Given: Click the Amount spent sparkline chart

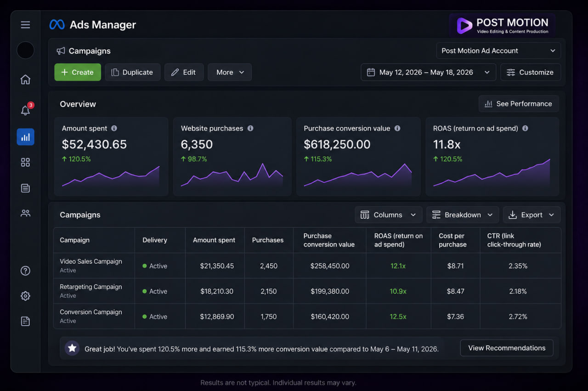Looking at the screenshot, I should click(111, 176).
